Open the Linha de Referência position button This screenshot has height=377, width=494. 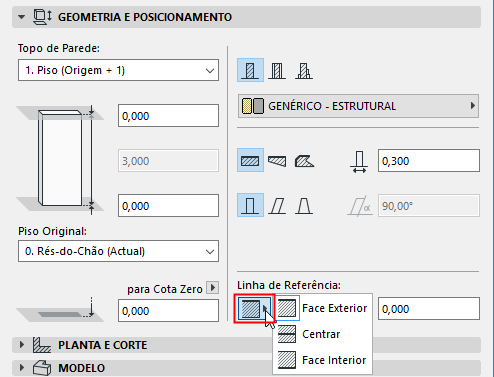(254, 308)
